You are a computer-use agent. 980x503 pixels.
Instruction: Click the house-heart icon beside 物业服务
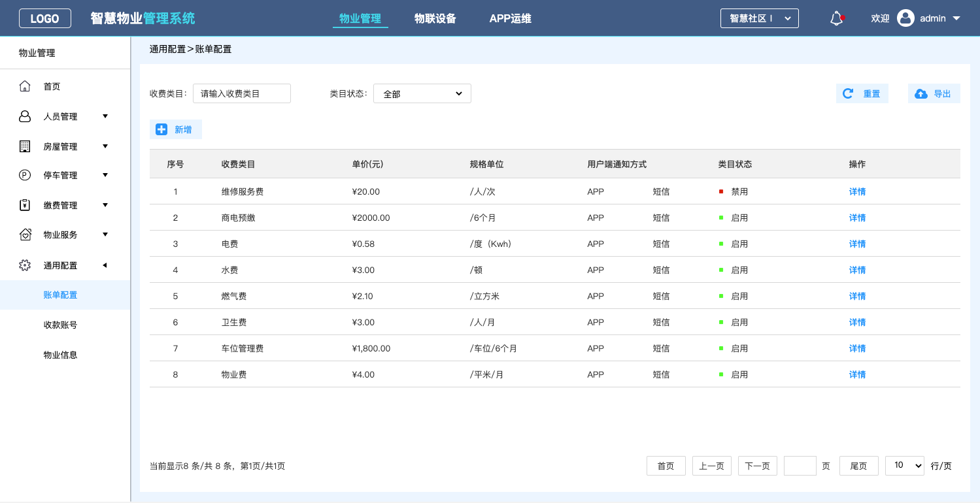pyautogui.click(x=25, y=235)
